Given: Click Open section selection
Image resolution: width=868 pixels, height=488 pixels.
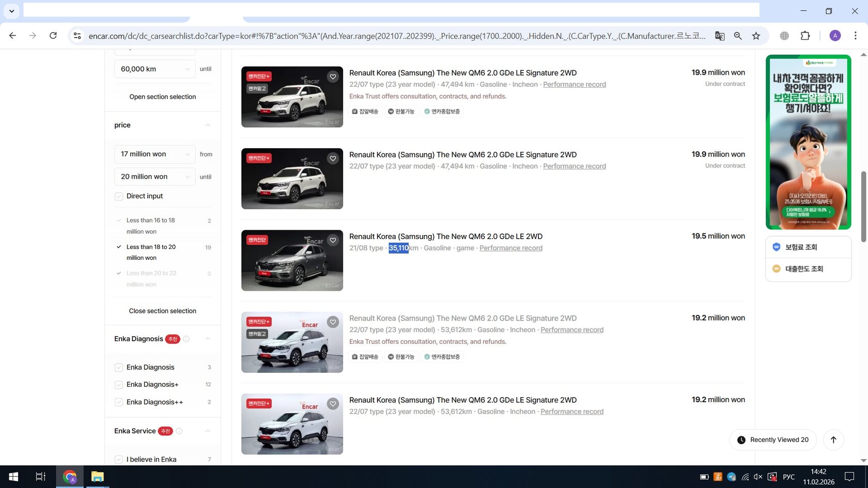Looking at the screenshot, I should [x=163, y=97].
